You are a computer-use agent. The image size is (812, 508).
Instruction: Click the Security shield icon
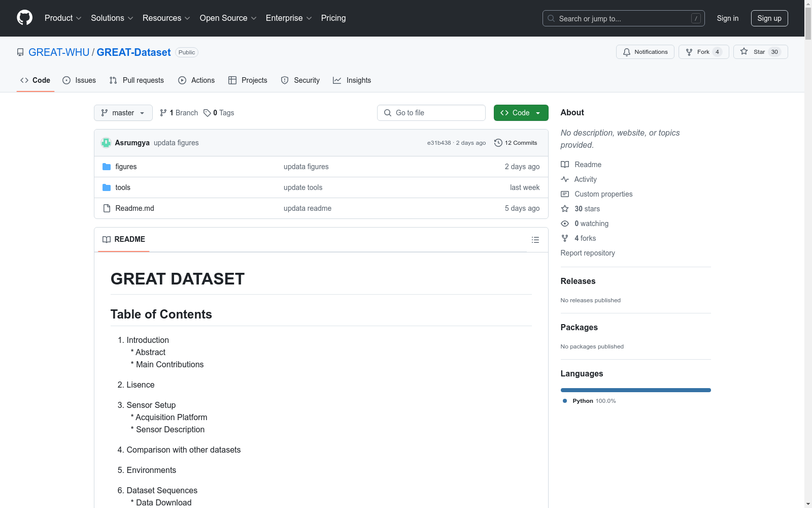coord(285,80)
